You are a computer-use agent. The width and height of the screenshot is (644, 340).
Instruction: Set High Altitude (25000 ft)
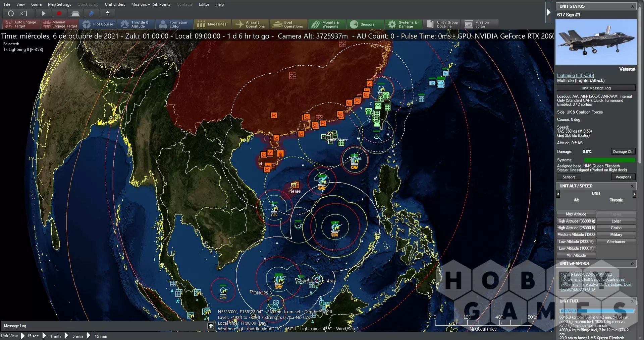576,228
